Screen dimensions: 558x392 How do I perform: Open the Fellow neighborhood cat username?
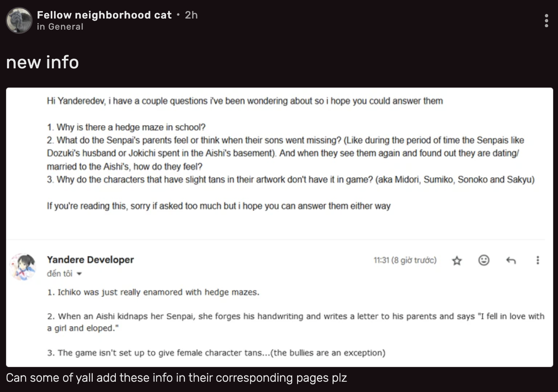click(x=104, y=15)
